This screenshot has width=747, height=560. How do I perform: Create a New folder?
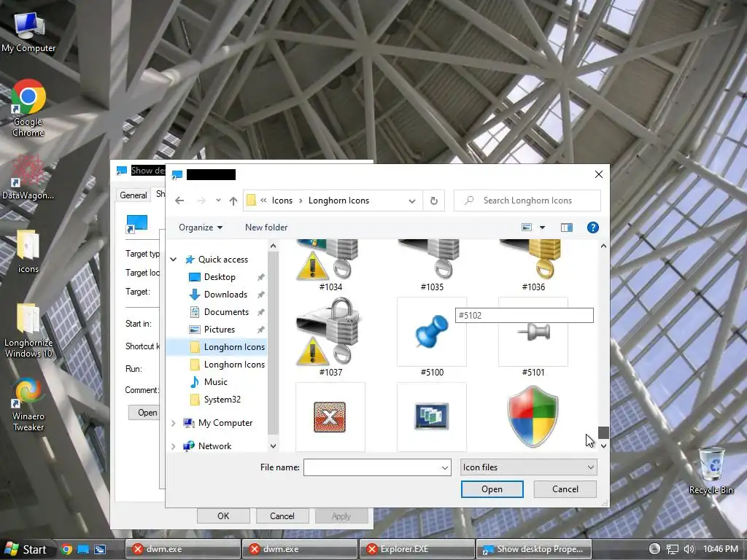[x=266, y=227]
